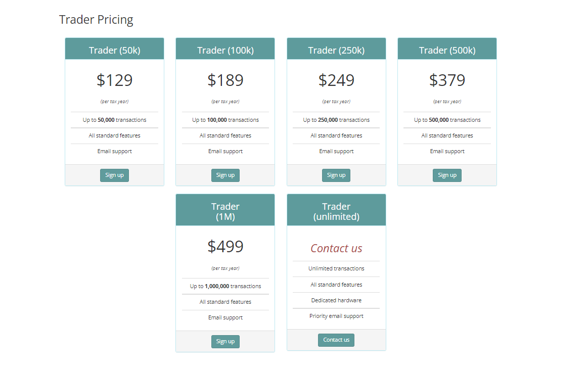The image size is (588, 371).
Task: Click the $249 price
Action: [x=336, y=80]
